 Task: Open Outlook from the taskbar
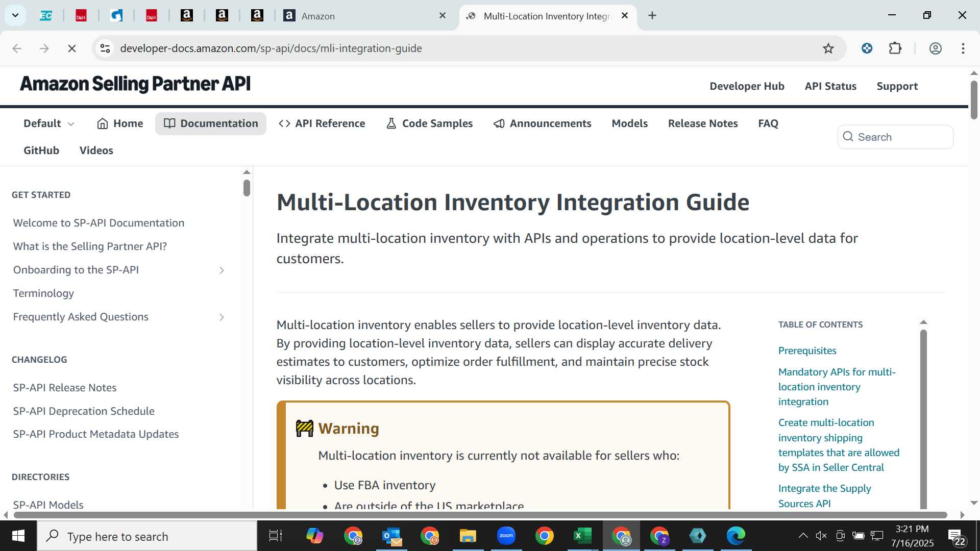[x=392, y=536]
